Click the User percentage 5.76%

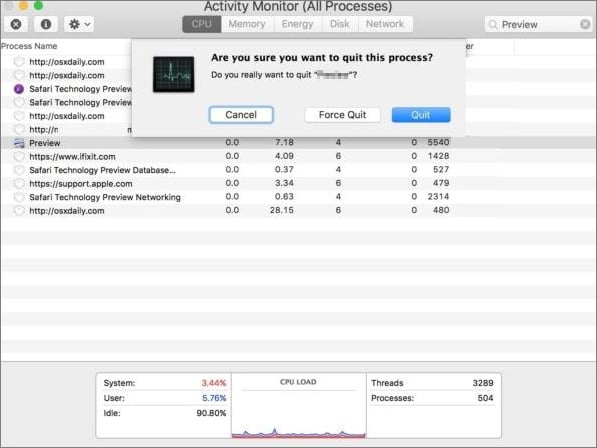point(214,398)
